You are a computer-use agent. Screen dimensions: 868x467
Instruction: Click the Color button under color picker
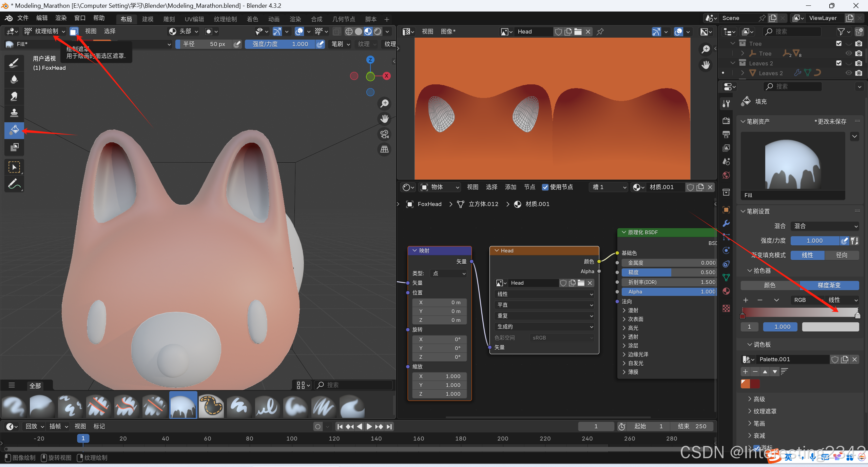click(x=769, y=285)
